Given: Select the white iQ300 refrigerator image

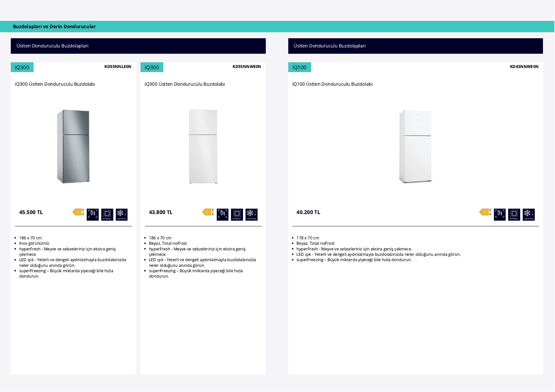Looking at the screenshot, I should pos(203,146).
